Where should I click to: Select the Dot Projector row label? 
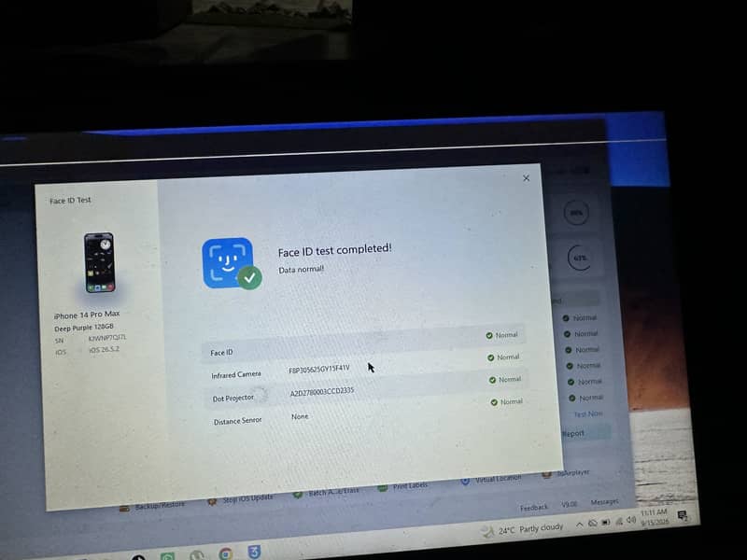(x=233, y=399)
